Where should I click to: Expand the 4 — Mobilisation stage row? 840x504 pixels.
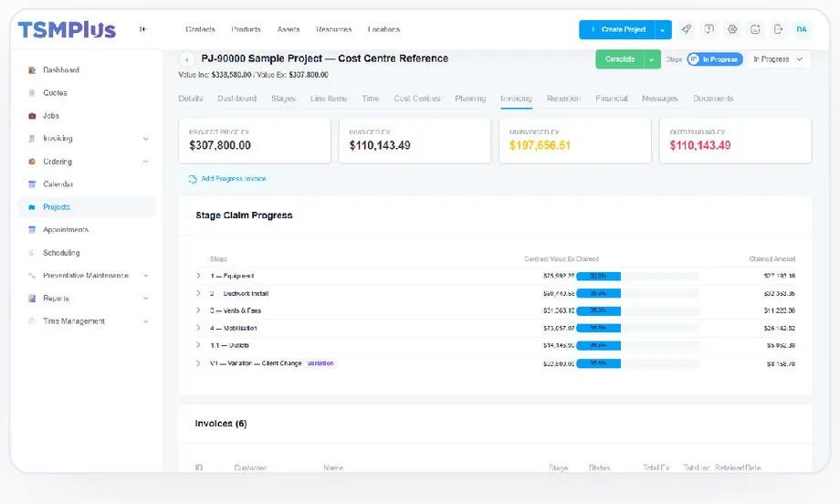(x=198, y=328)
